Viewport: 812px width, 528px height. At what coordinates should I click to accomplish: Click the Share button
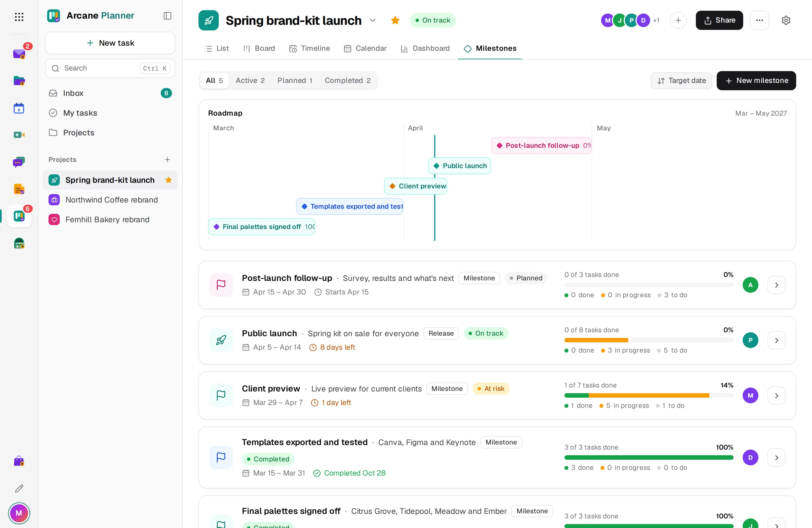point(719,20)
